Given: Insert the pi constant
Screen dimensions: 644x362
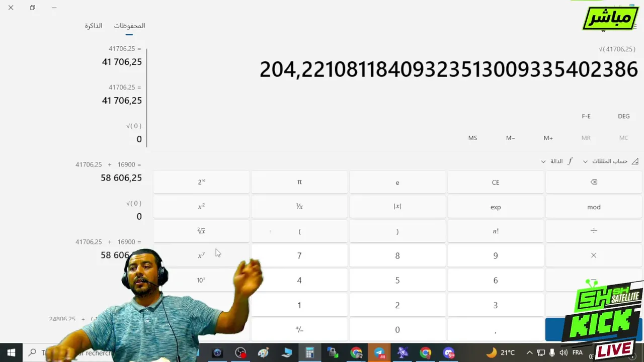Looking at the screenshot, I should [x=299, y=182].
